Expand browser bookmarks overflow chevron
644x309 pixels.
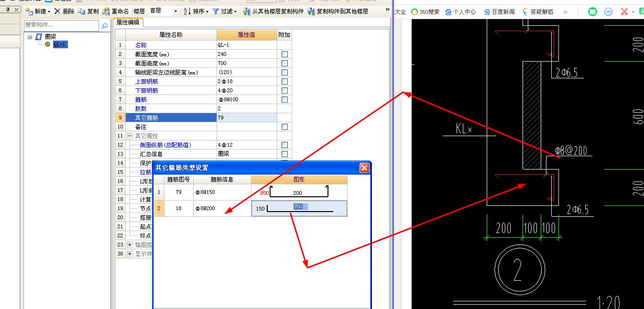[x=565, y=12]
